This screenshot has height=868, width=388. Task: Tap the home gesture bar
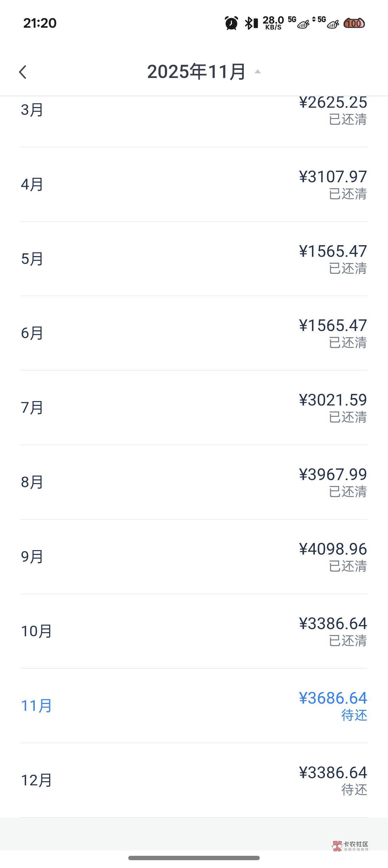click(194, 858)
